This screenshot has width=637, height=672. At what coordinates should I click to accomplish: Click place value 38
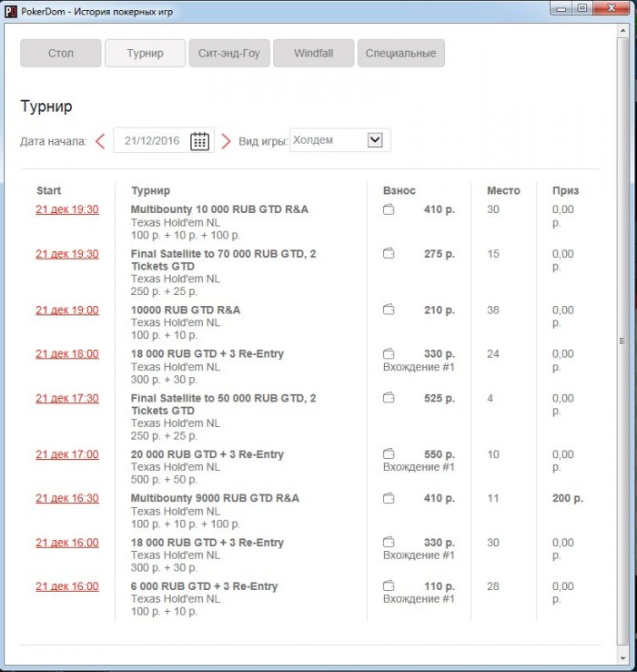493,310
